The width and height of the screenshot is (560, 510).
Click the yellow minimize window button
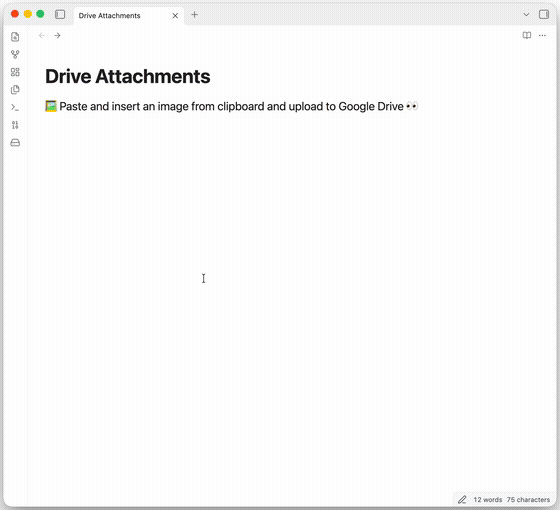coord(28,14)
